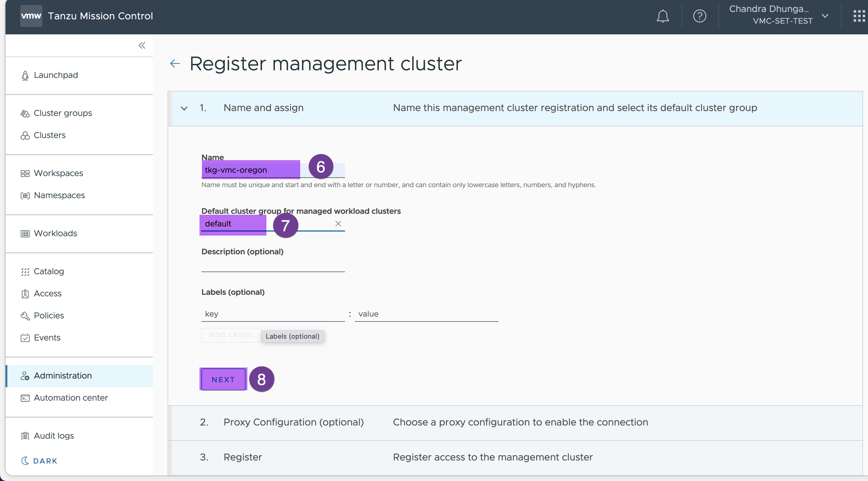Viewport: 868px width, 481px height.
Task: Click the Catalog icon
Action: click(25, 271)
